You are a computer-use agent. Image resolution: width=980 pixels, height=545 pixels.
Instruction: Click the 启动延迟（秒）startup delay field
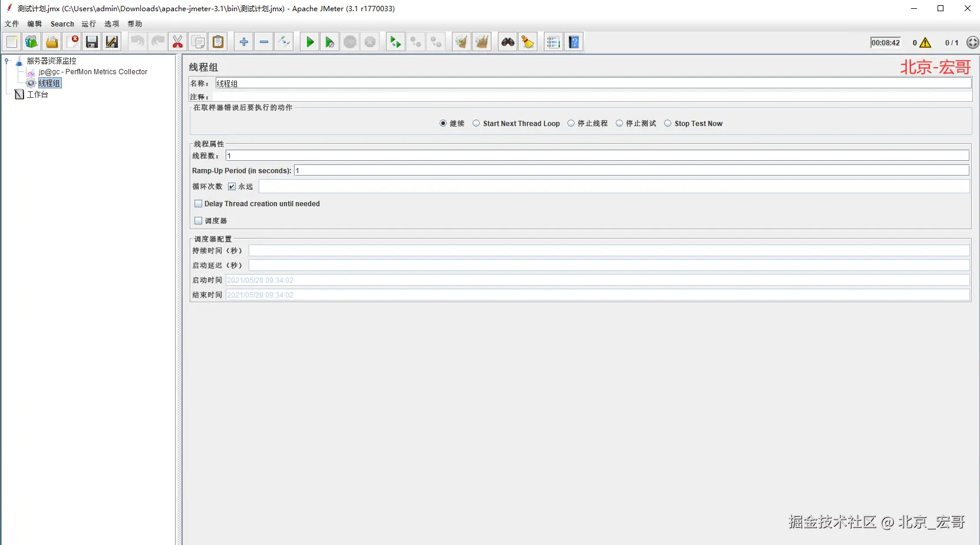click(x=609, y=265)
